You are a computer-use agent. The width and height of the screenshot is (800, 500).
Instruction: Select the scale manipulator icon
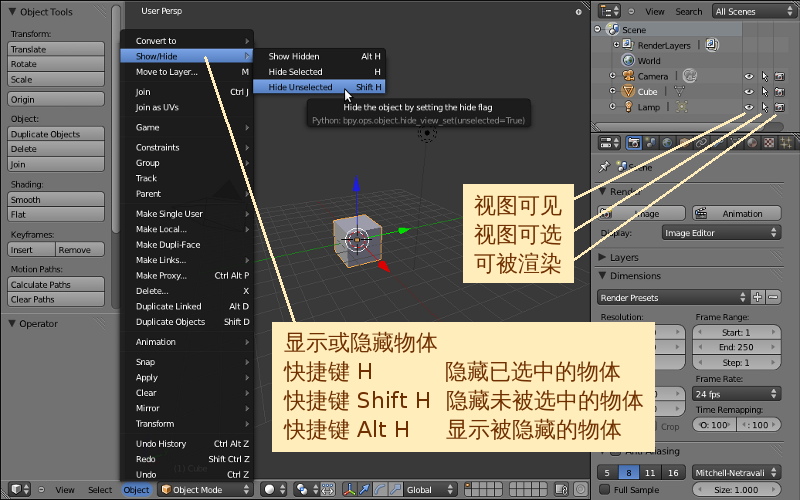tap(395, 489)
